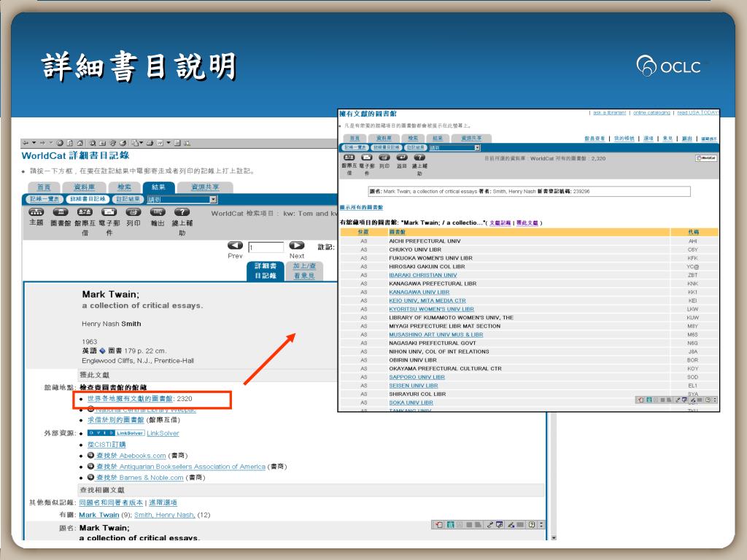Open 資料庫 tab in detailed record page
Screen dimensions: 747x560
tap(85, 187)
